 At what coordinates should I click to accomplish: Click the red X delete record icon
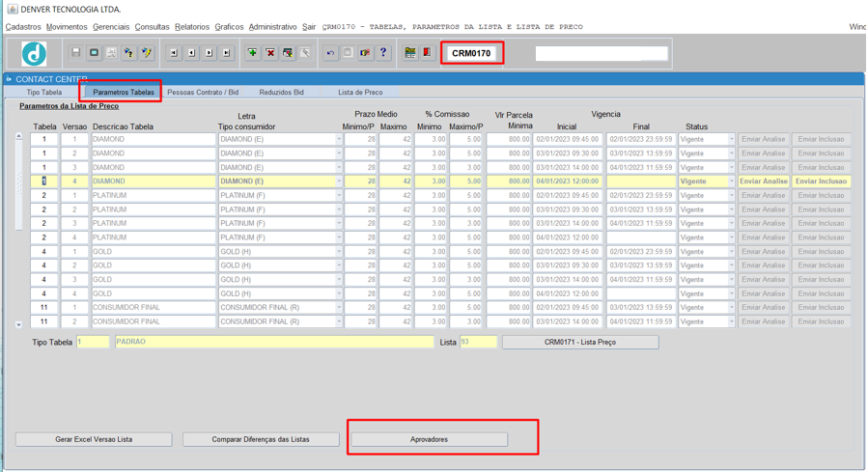click(270, 52)
